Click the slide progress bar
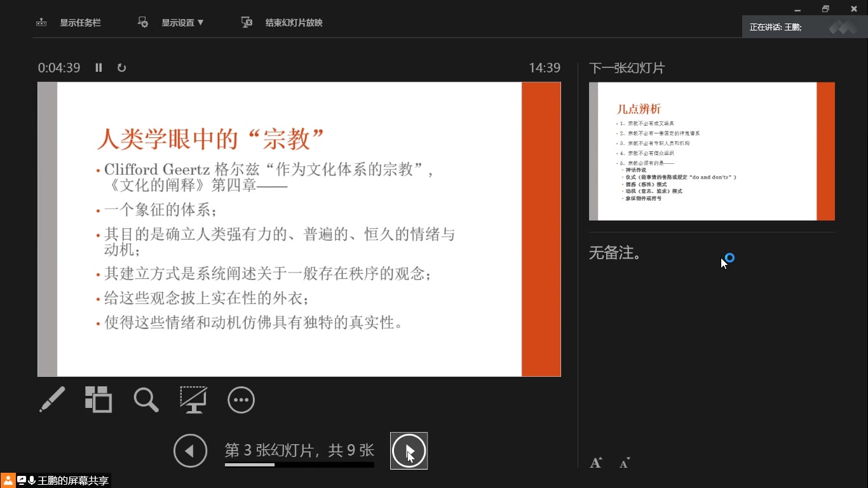 (299, 465)
